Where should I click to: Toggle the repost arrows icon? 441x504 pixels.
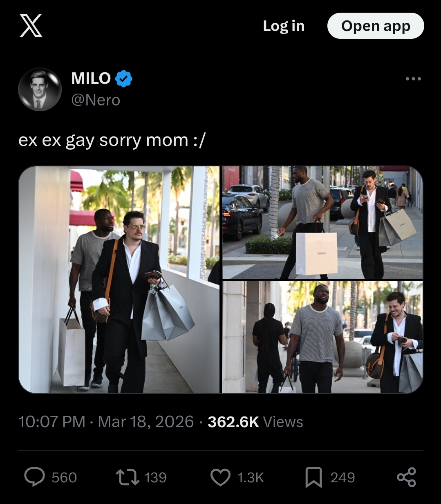tap(127, 477)
